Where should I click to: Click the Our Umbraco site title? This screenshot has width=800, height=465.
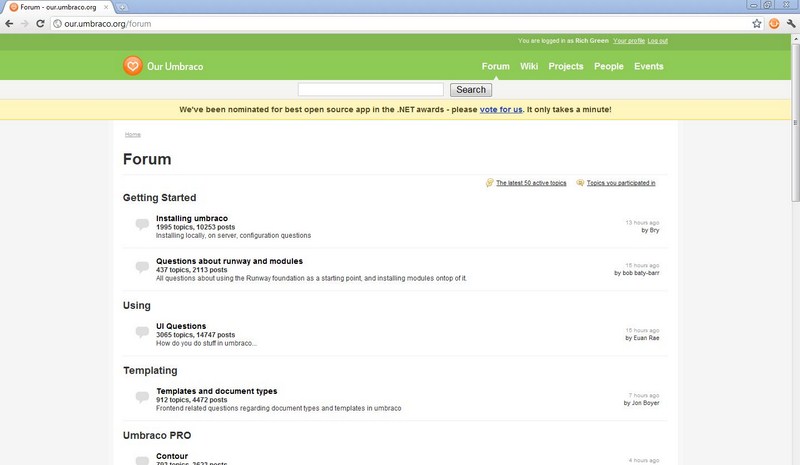[175, 66]
